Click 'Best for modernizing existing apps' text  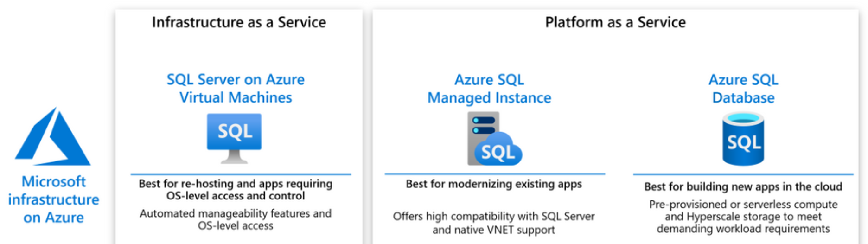pos(494,184)
